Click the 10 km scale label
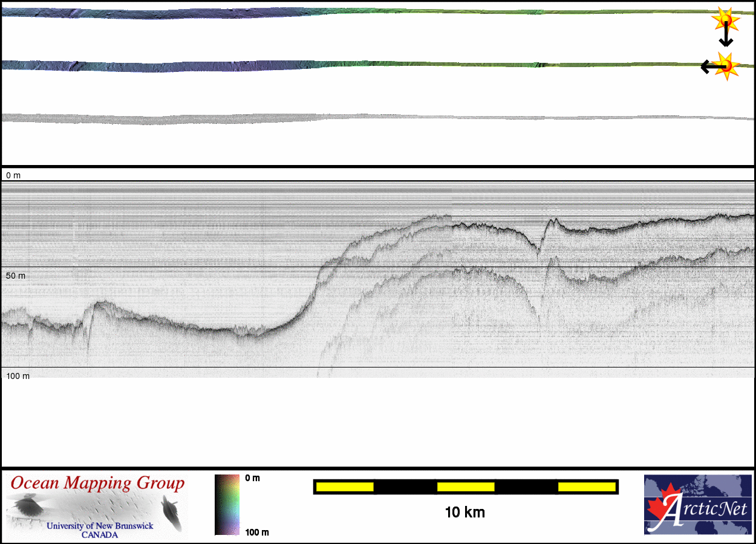The width and height of the screenshot is (756, 544). coord(464,513)
